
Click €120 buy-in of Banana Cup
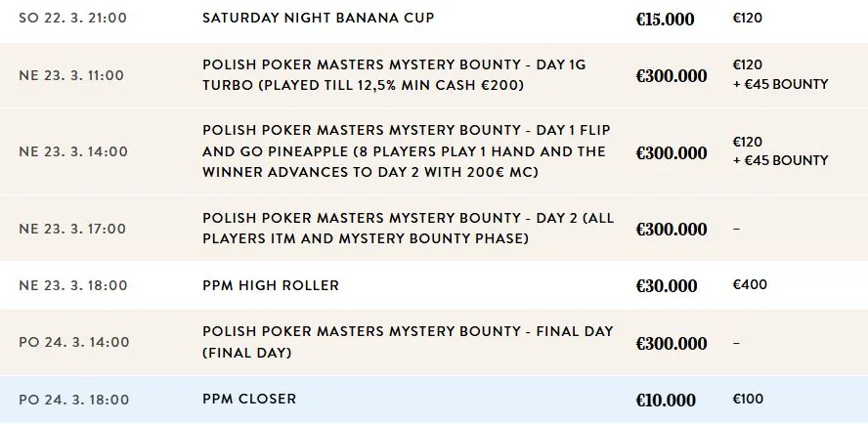point(748,18)
